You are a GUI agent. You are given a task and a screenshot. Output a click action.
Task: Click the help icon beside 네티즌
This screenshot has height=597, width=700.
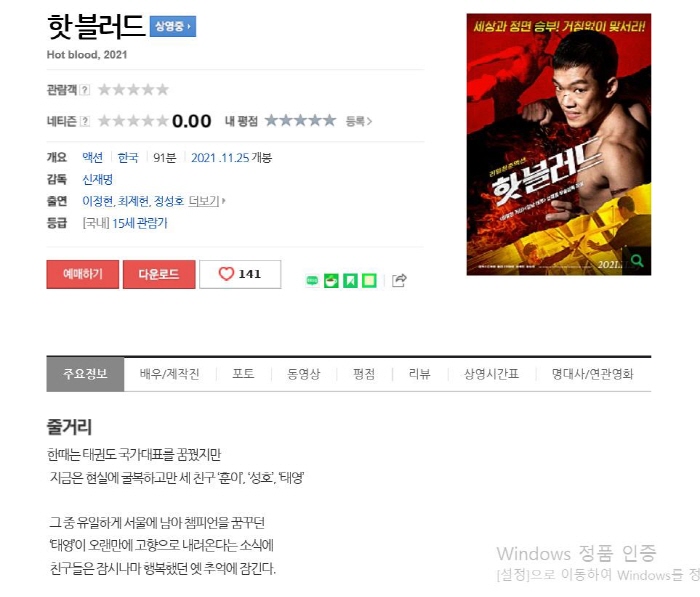click(84, 121)
